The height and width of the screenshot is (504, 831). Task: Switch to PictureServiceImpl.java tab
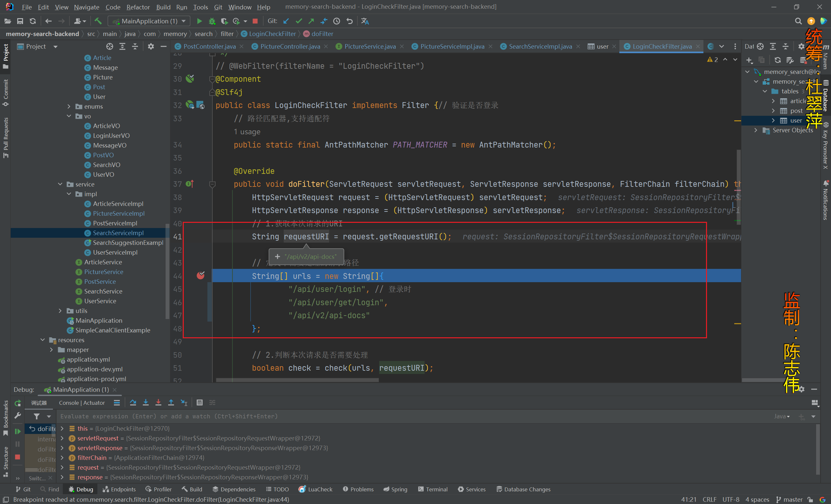pos(452,46)
